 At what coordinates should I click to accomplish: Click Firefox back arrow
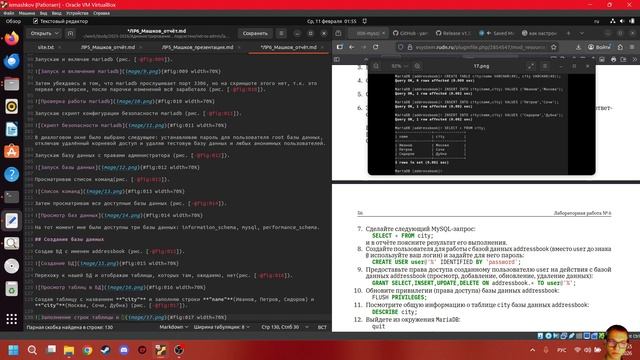351,47
